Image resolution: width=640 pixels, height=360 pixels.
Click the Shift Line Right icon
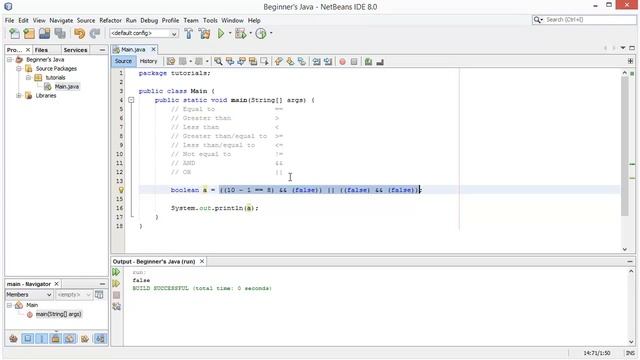point(328,62)
